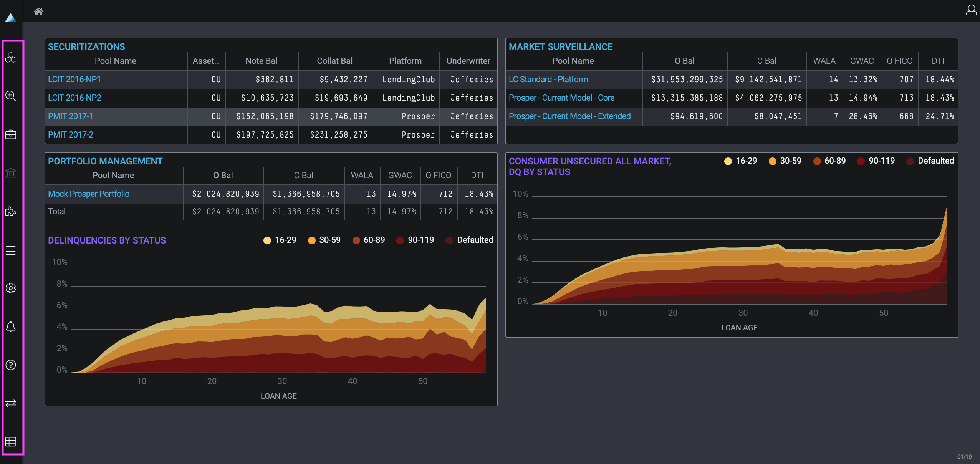The width and height of the screenshot is (980, 464).
Task: Open the user profile icon
Action: coord(971,10)
